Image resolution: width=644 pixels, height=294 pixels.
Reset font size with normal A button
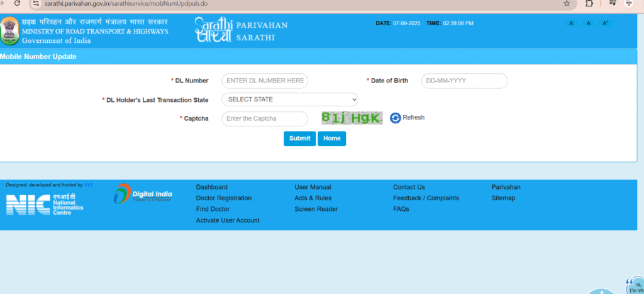pyautogui.click(x=589, y=23)
